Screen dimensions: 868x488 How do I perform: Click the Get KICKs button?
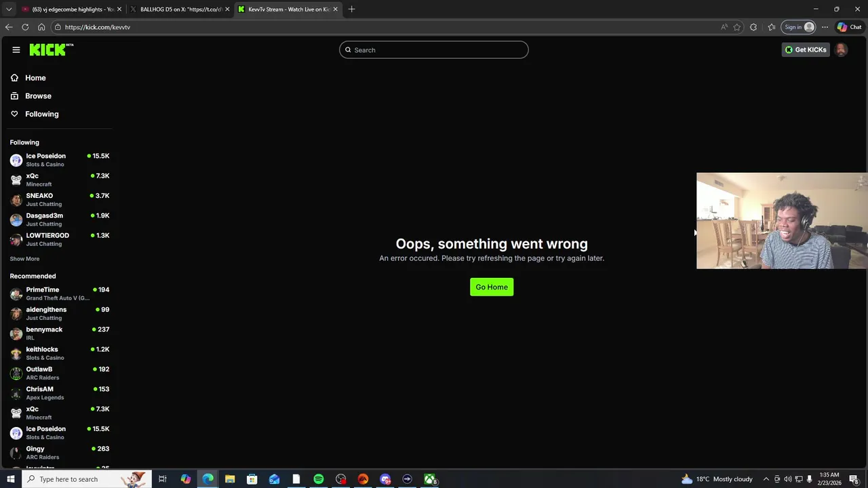coord(806,49)
